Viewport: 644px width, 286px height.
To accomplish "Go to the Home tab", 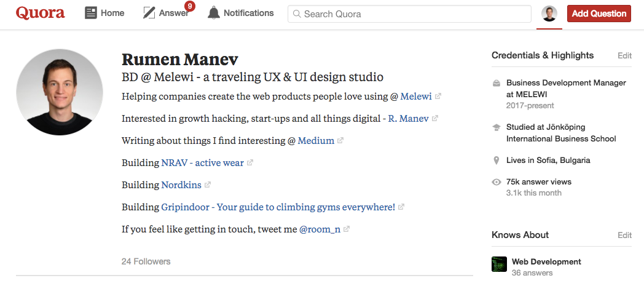I will pyautogui.click(x=104, y=13).
